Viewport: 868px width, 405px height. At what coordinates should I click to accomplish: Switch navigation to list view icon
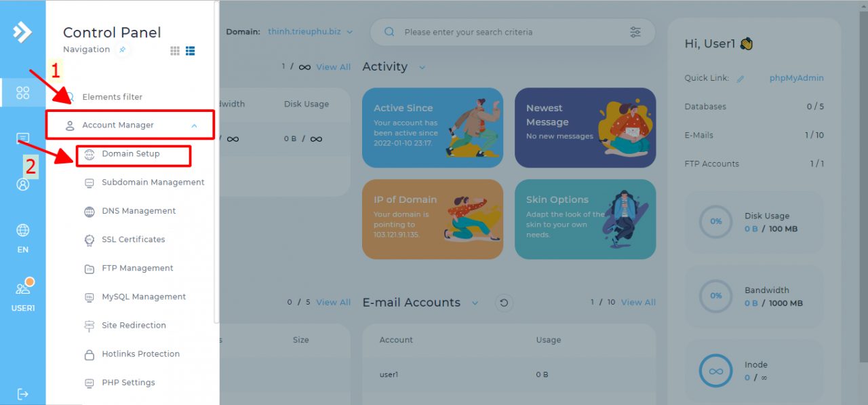pyautogui.click(x=191, y=51)
